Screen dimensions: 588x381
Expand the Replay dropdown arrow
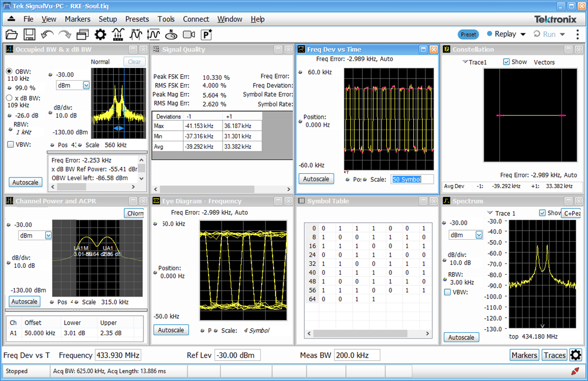[x=523, y=35]
